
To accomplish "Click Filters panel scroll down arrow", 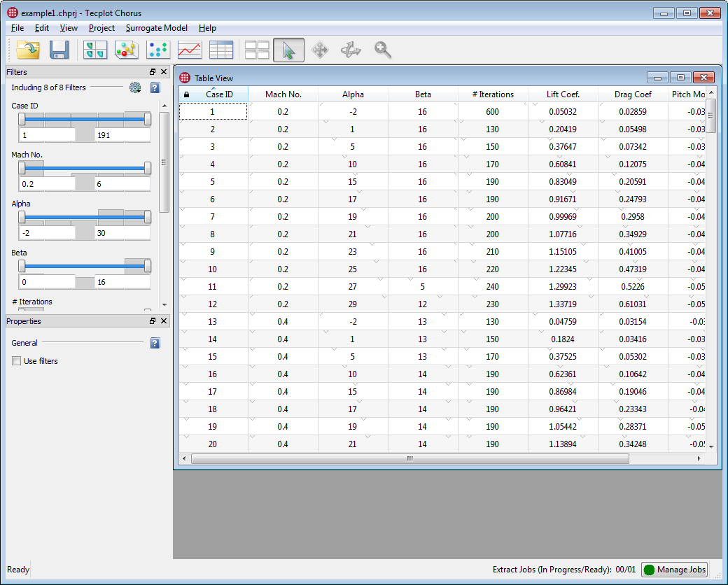I will click(x=164, y=305).
